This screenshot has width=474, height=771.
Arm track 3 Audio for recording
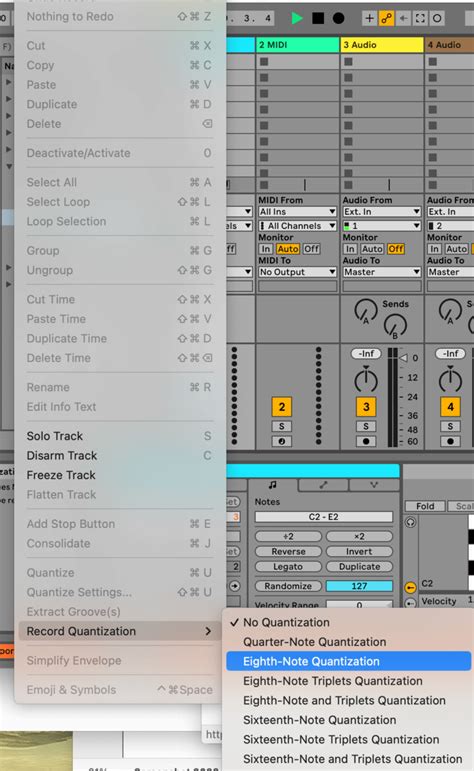366,441
